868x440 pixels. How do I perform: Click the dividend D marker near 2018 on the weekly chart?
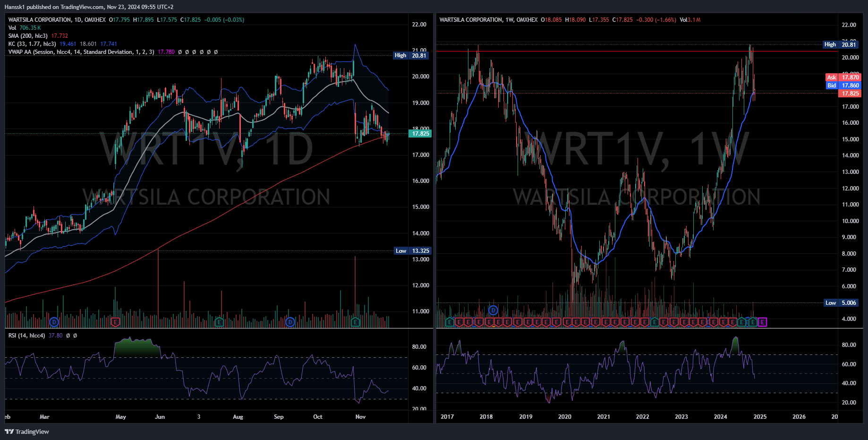[x=493, y=311]
